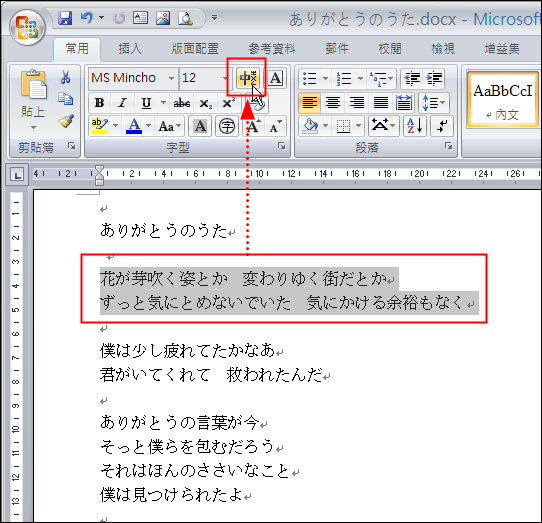
Task: Apply paragraph shading paint bucket
Action: (x=310, y=126)
